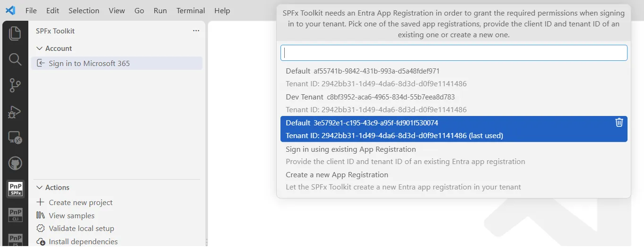Open SPFx Toolkit more actions ellipsis
Viewport: 644px width, 247px height.
point(196,31)
